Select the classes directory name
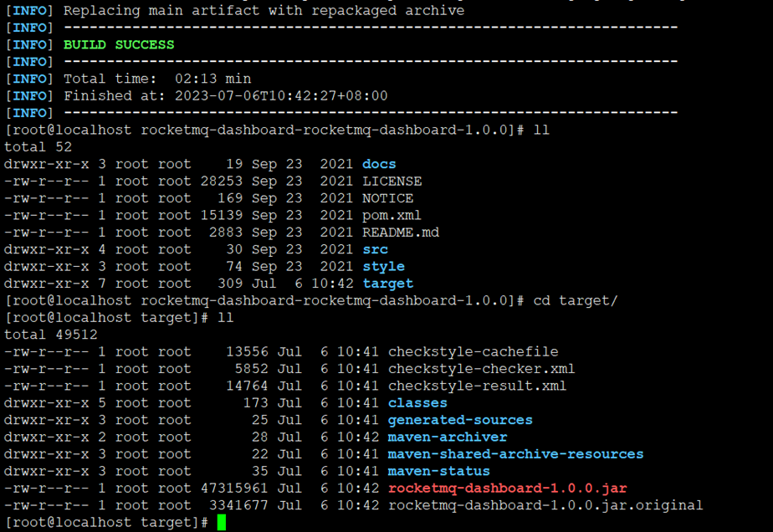 417,403
